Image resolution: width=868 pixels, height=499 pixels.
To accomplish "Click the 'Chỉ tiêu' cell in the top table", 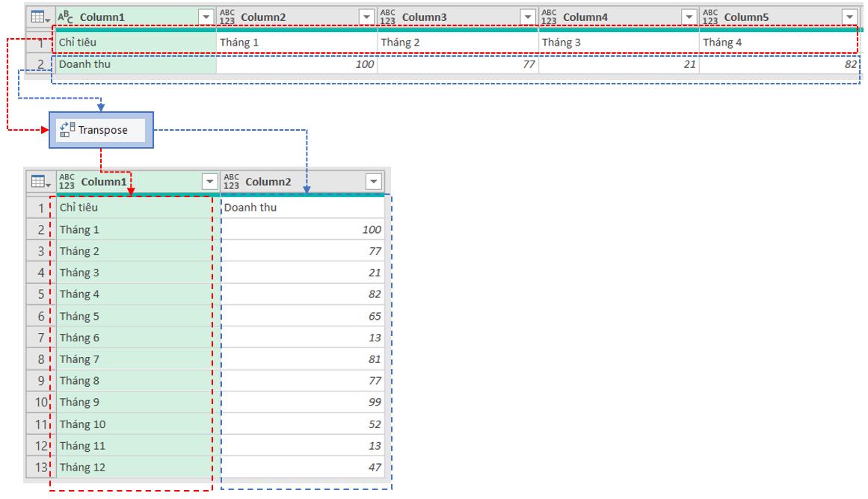I will [x=136, y=42].
